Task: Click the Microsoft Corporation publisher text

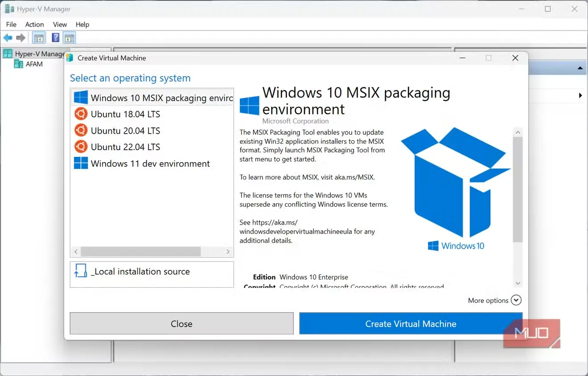Action: (x=295, y=121)
